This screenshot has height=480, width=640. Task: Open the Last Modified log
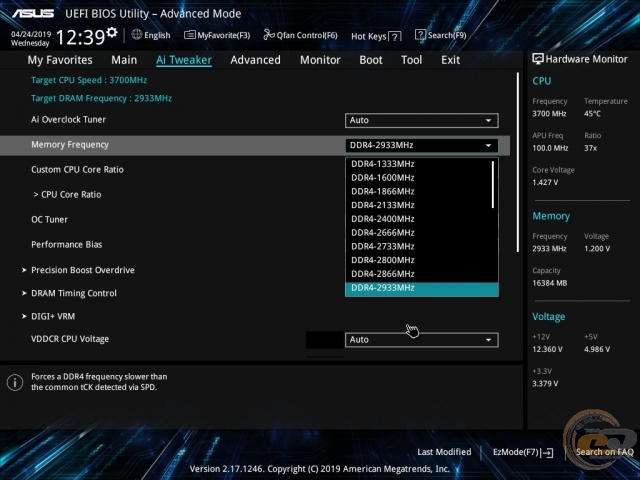(444, 452)
